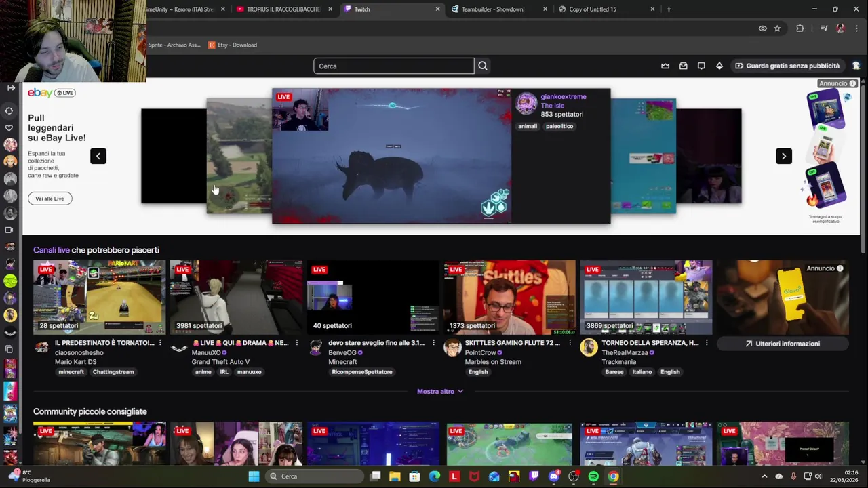Viewport: 868px width, 488px height.
Task: Show previous stream in carousel
Action: (98, 156)
